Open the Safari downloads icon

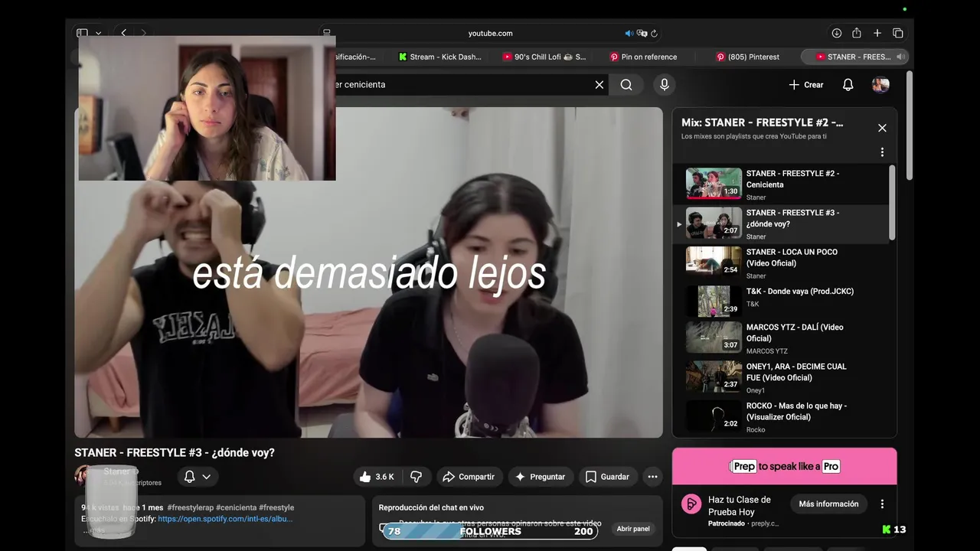click(837, 33)
